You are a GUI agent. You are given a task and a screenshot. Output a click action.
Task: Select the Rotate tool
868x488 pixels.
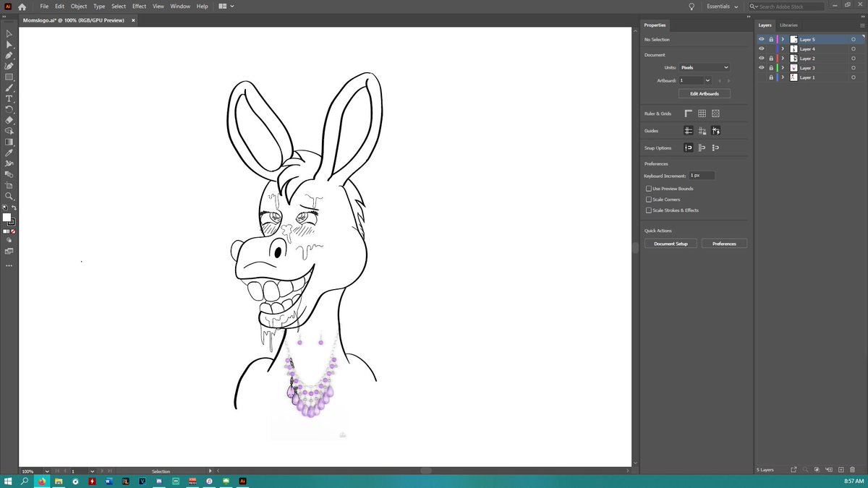click(x=9, y=109)
